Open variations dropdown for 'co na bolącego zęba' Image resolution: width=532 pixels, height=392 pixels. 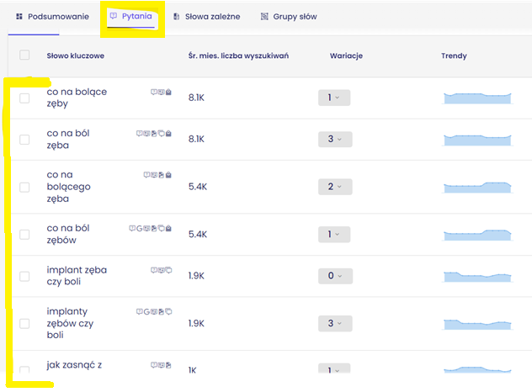(334, 187)
